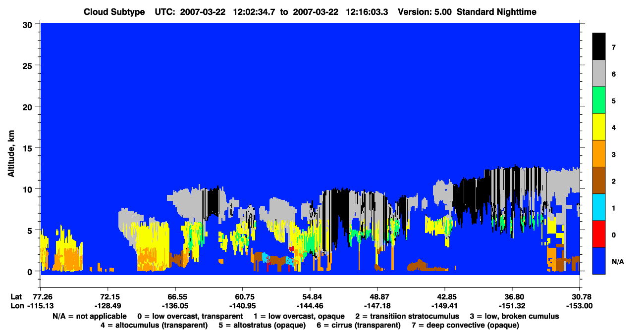Click longitude value -149.41
This screenshot has height=330, width=644.
pyautogui.click(x=445, y=305)
